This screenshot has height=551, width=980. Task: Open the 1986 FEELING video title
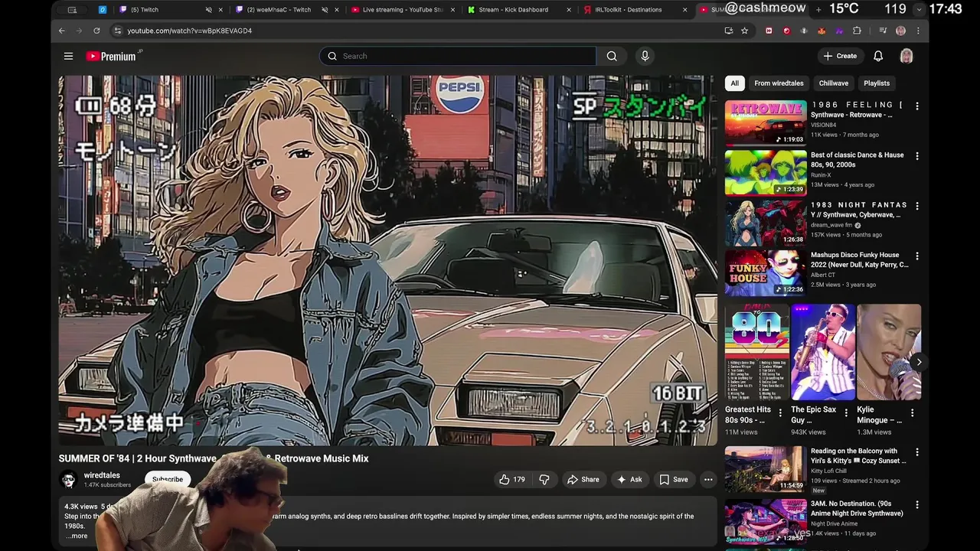[x=857, y=109]
